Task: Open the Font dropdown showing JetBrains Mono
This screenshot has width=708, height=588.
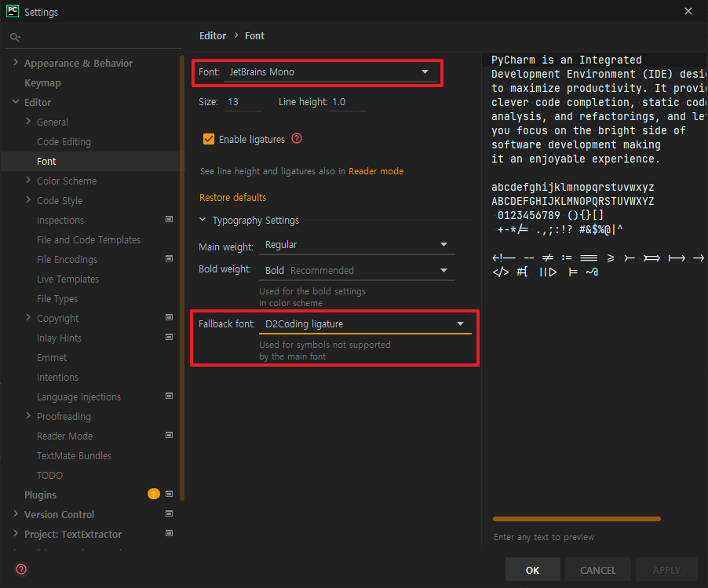Action: click(x=330, y=72)
